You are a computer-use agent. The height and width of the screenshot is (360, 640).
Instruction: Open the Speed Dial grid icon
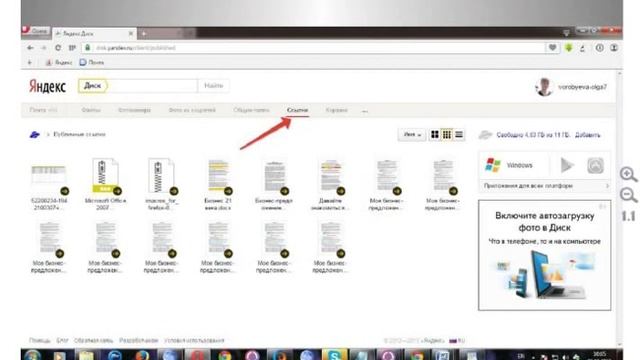point(72,48)
